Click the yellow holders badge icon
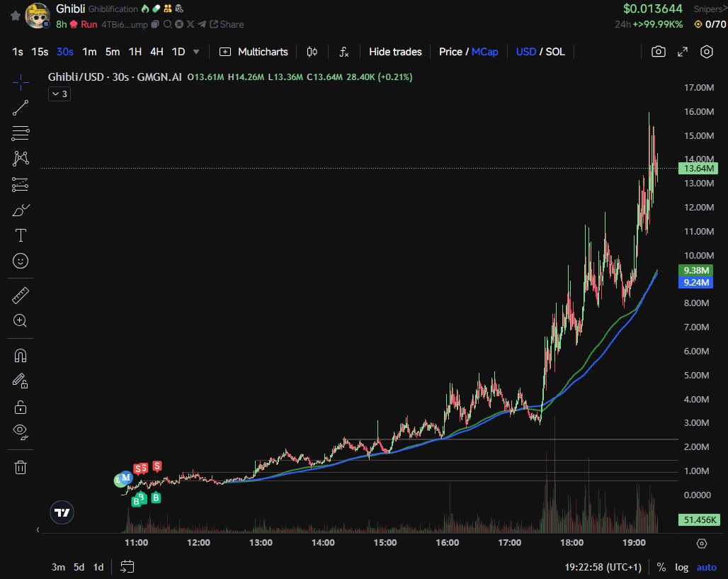728x579 pixels. click(168, 9)
